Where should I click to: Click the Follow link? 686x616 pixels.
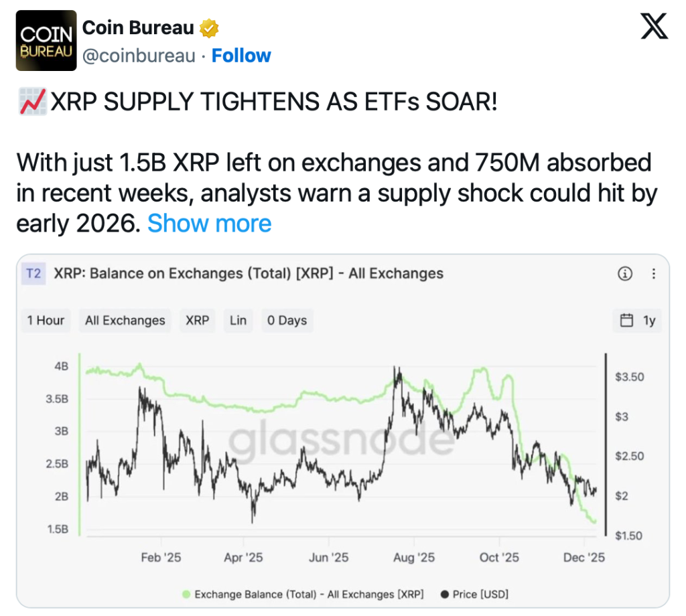(241, 56)
